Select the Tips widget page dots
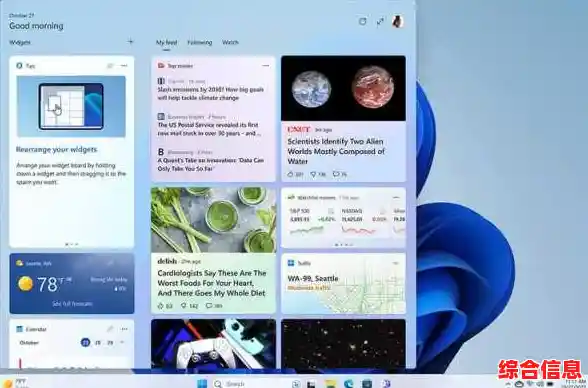Viewport: 588px width, 388px height. 72,244
